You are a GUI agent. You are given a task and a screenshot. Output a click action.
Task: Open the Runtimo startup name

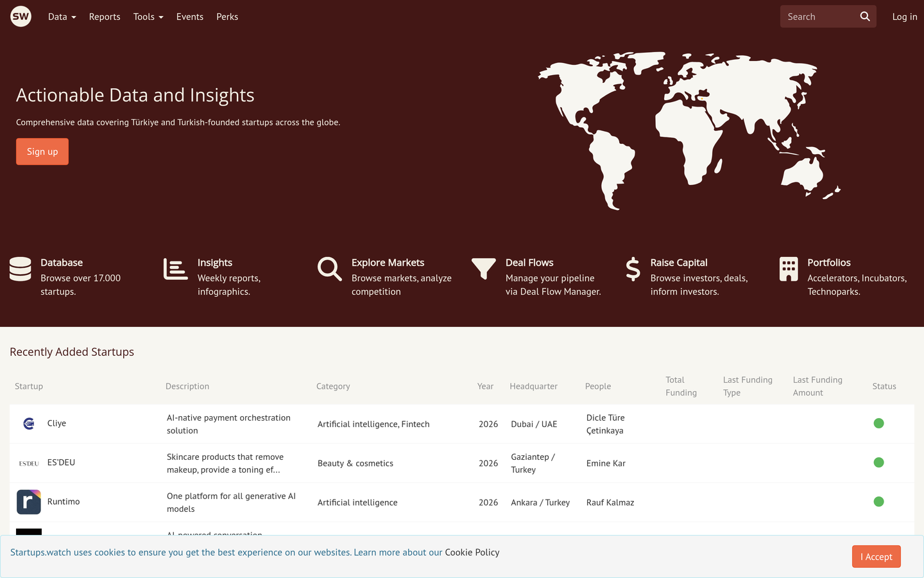click(64, 502)
